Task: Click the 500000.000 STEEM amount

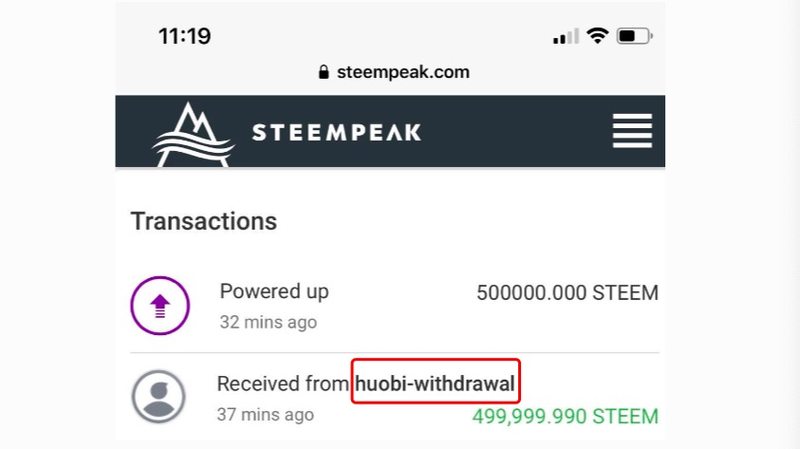Action: click(x=567, y=293)
